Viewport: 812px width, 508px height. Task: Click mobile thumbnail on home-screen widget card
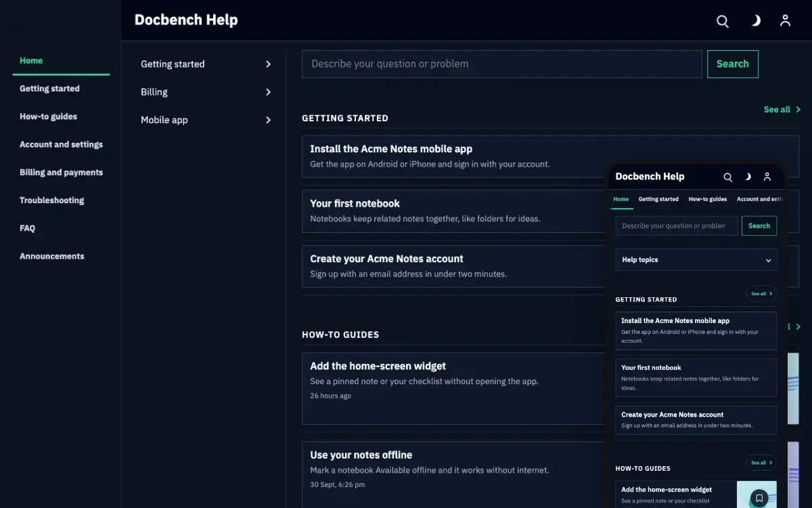tap(757, 494)
